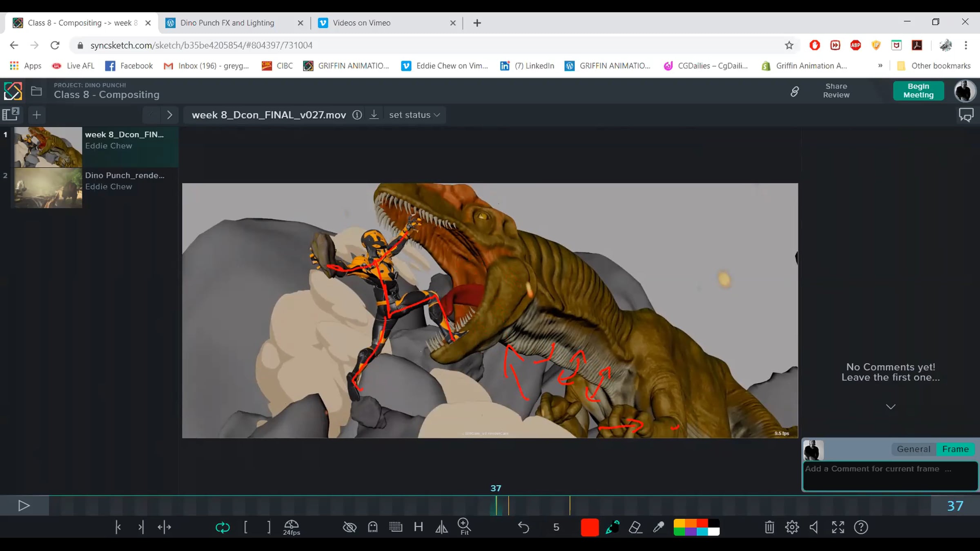Toggle sketch visibility eye icon

(350, 527)
